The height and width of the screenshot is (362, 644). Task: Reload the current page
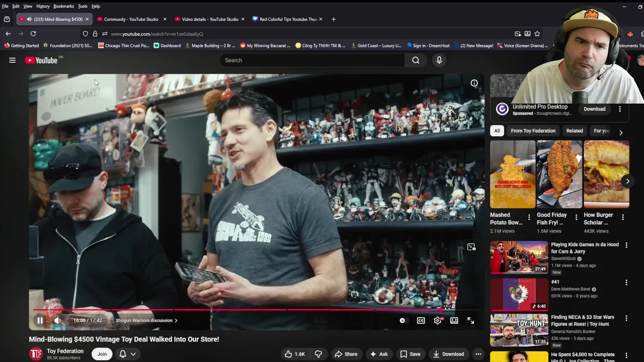(33, 34)
